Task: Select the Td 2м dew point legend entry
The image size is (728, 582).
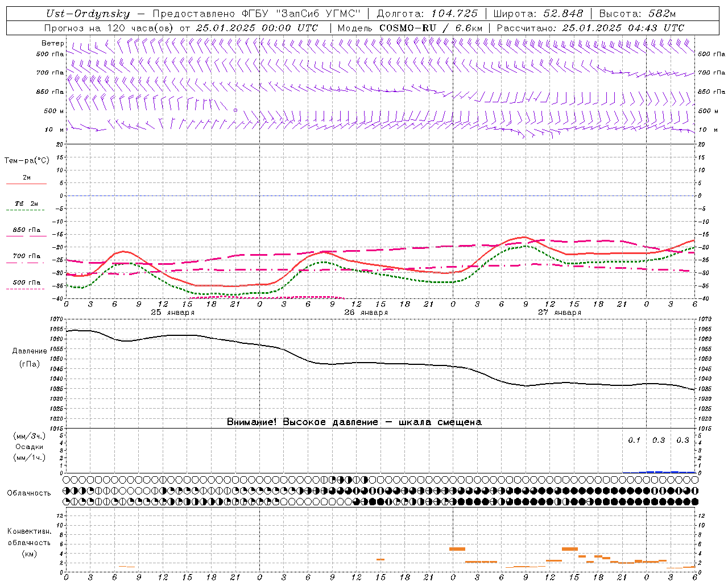Action: pyautogui.click(x=26, y=203)
